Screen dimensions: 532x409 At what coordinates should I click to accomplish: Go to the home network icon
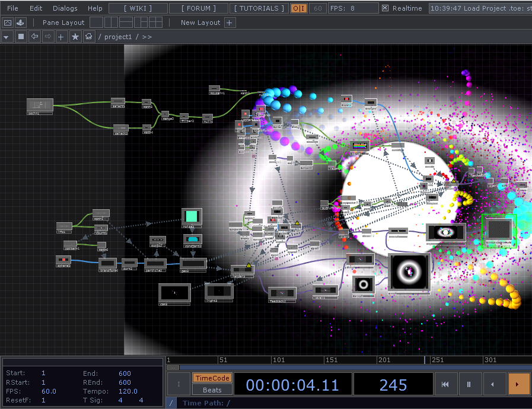point(89,37)
